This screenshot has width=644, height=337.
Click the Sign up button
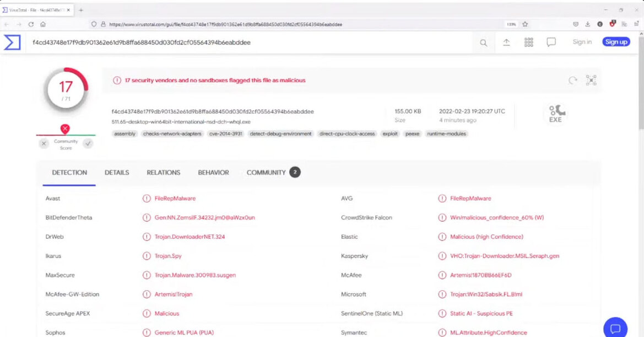616,42
